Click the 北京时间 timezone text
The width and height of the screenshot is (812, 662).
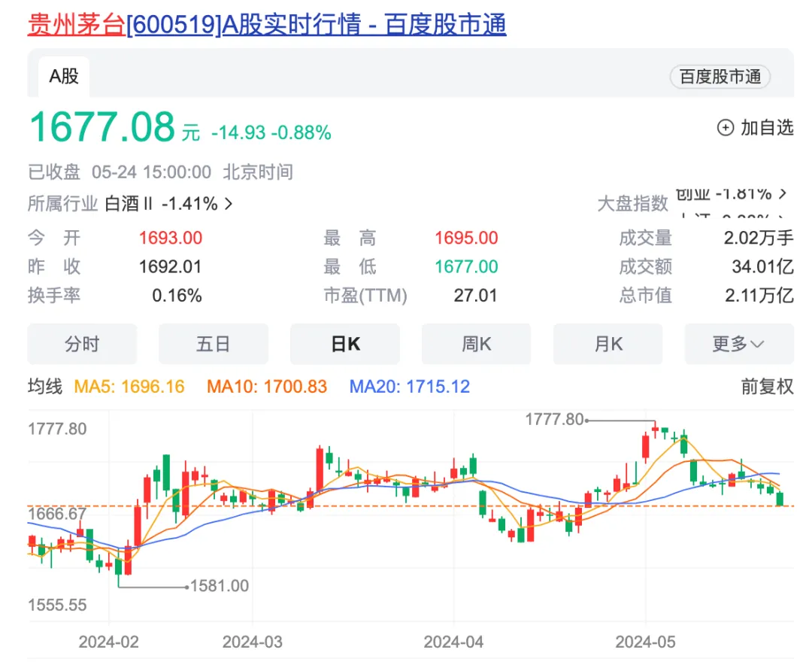pos(258,172)
